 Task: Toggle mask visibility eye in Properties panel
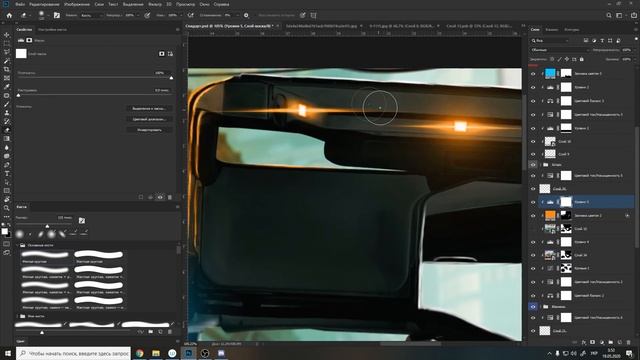tap(160, 197)
